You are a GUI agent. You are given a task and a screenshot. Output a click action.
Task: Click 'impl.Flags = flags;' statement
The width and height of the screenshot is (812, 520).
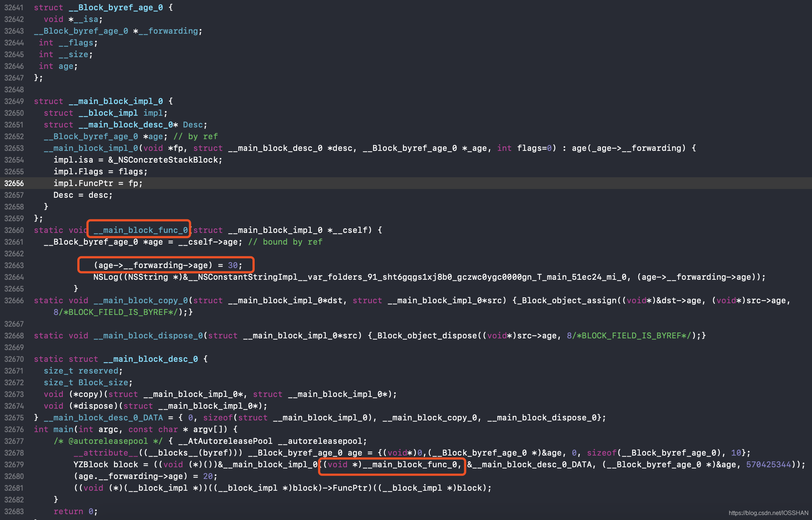coord(101,172)
